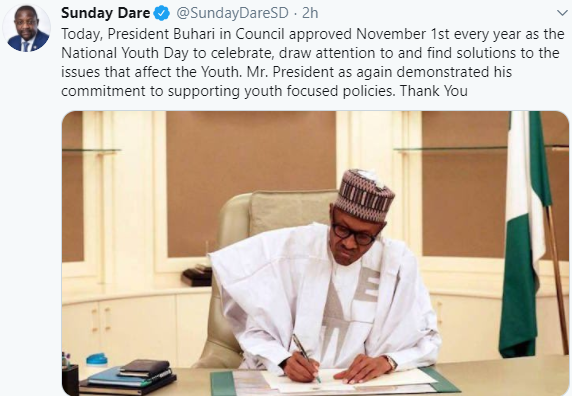
Task: Click the Nigerian flag in the photo
Action: pyautogui.click(x=525, y=233)
